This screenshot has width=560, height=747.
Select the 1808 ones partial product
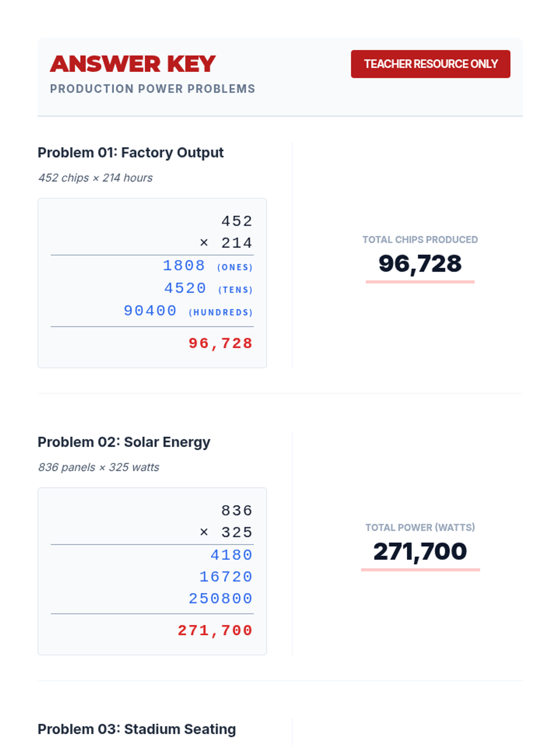coord(184,266)
